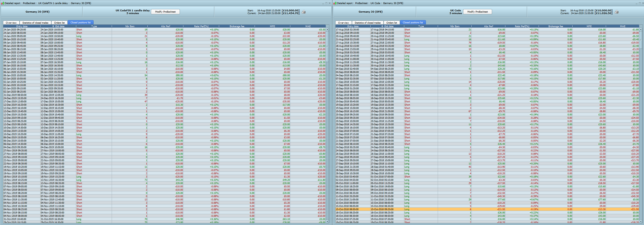Close the left CodeFIN detailed report window
Screen dimensions: 644x225
[330, 3]
